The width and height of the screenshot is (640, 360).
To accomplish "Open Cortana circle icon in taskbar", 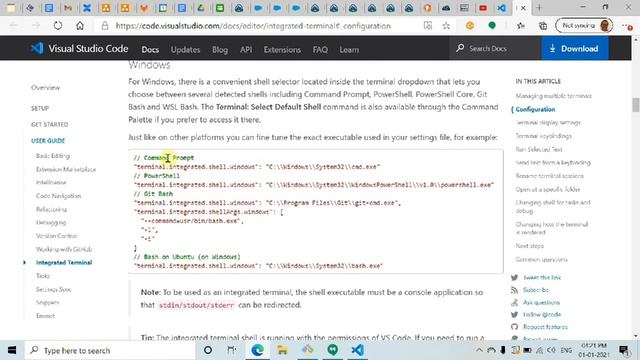I will [x=208, y=350].
